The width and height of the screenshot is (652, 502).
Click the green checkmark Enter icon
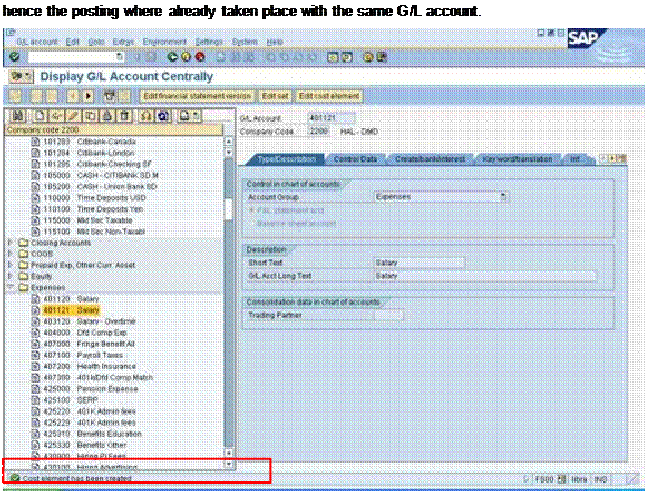pyautogui.click(x=14, y=57)
